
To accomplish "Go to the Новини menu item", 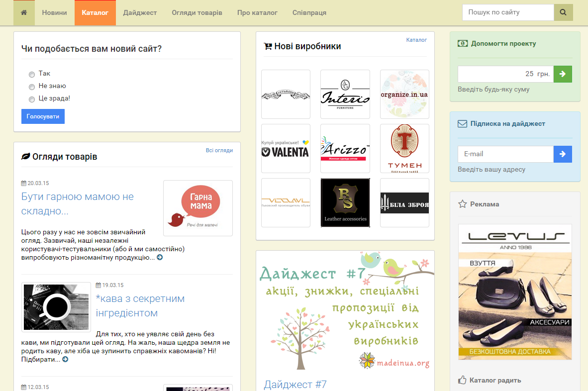I will pyautogui.click(x=54, y=12).
